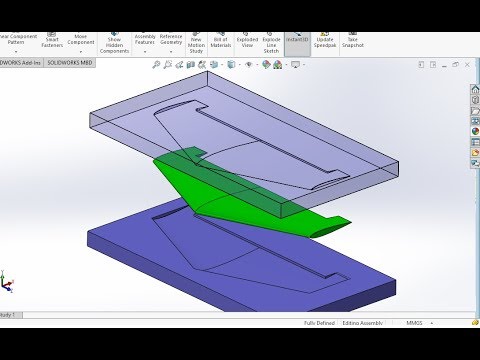The image size is (480, 360).
Task: Toggle Section View icon
Action: [x=191, y=65]
